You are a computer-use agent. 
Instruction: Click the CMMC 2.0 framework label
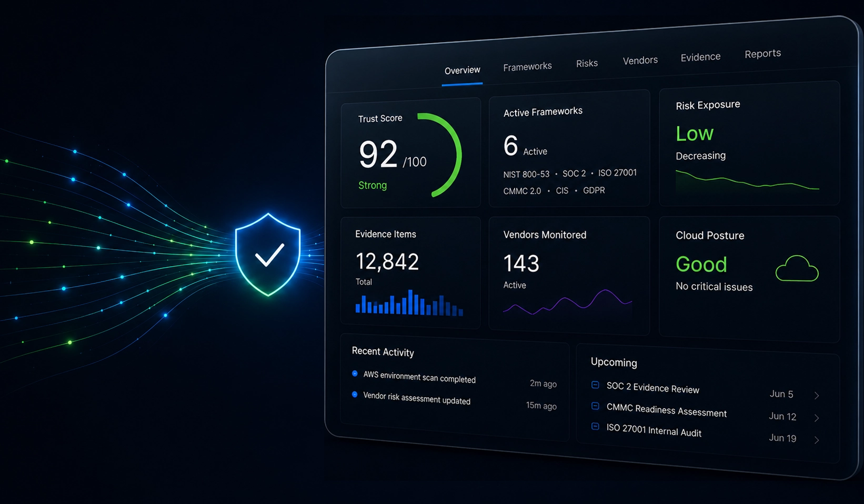tap(522, 191)
